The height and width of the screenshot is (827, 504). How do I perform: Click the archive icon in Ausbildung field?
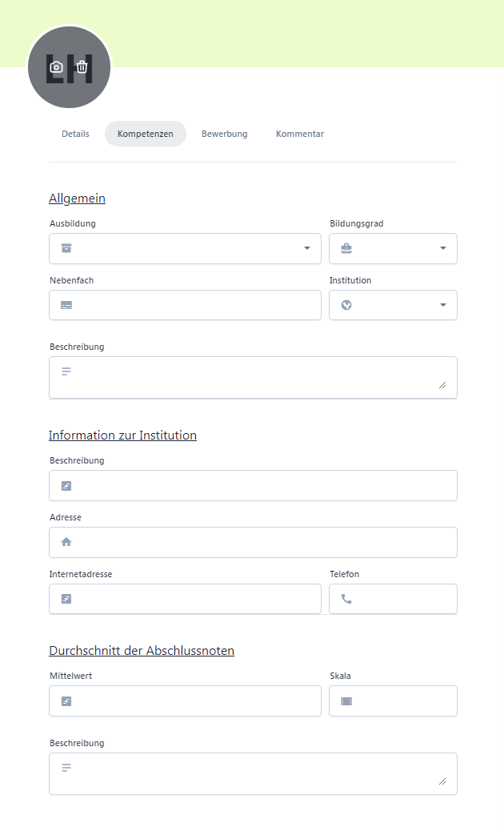[66, 248]
